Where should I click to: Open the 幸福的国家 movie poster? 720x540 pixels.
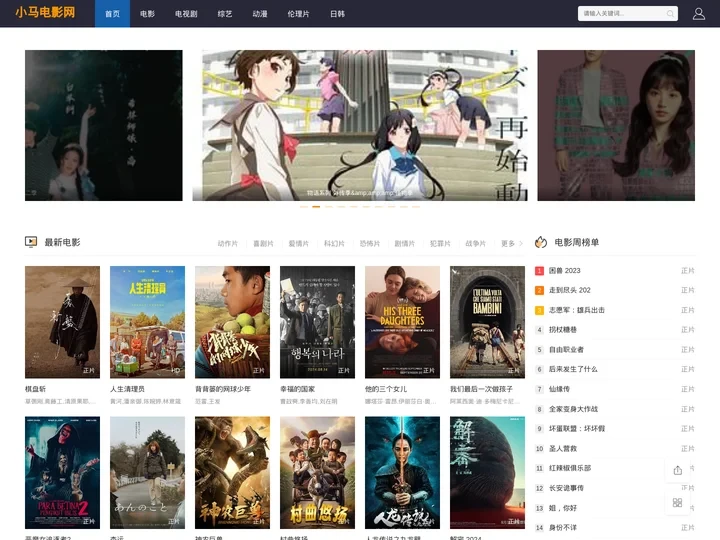(317, 322)
